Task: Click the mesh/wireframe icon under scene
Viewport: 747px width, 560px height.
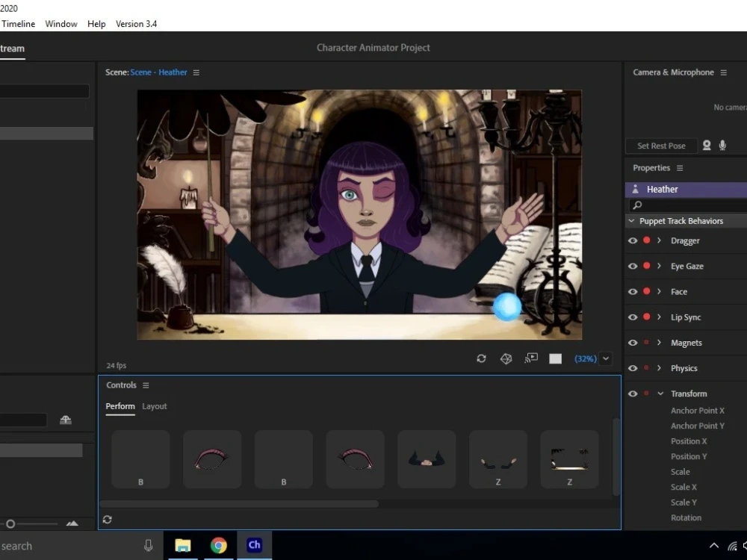Action: coord(506,358)
